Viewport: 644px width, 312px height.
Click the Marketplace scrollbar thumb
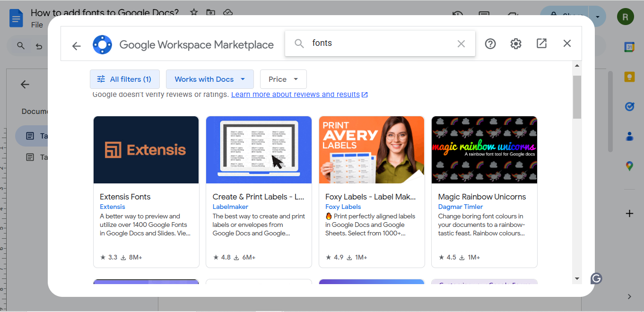[x=577, y=97]
